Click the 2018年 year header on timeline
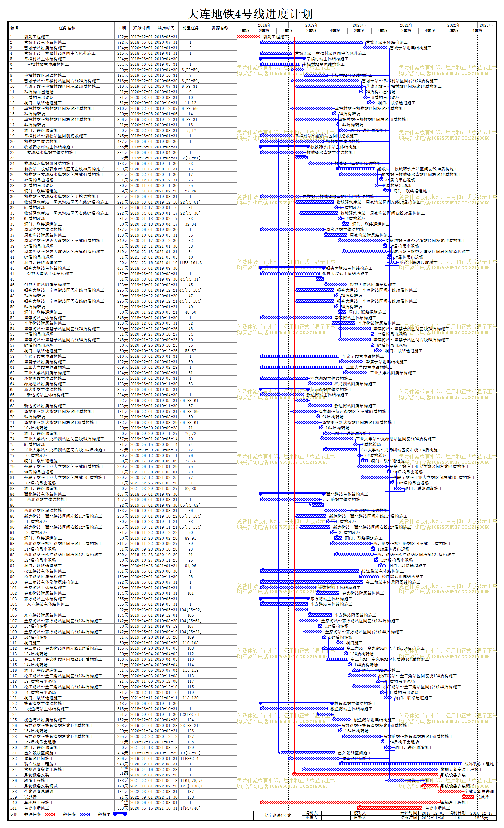This screenshot has height=828, width=504. point(265,25)
